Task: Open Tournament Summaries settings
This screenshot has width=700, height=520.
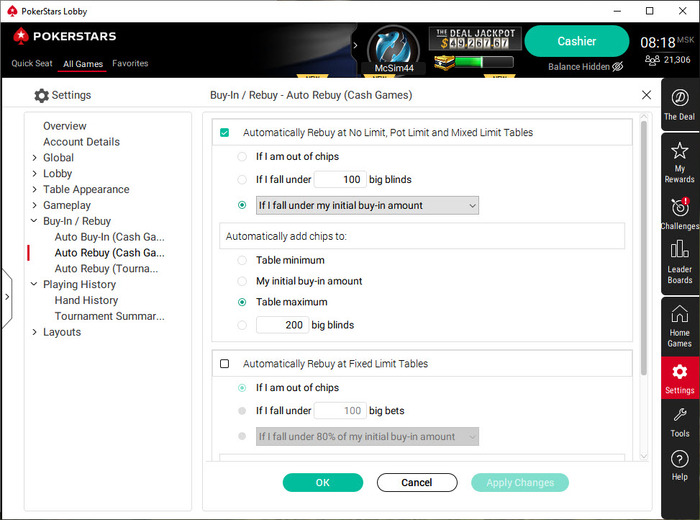Action: click(109, 316)
